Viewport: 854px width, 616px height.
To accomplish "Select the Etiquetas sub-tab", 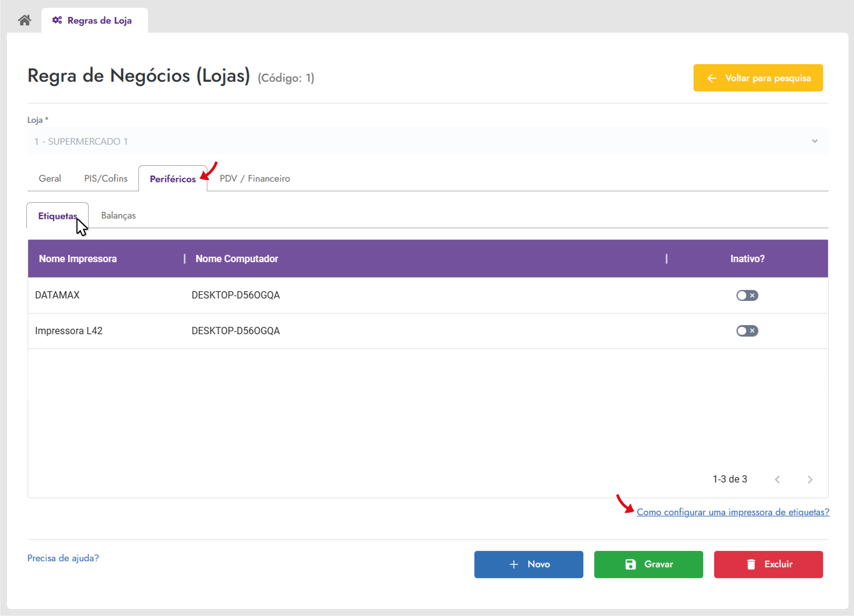I will tap(58, 216).
